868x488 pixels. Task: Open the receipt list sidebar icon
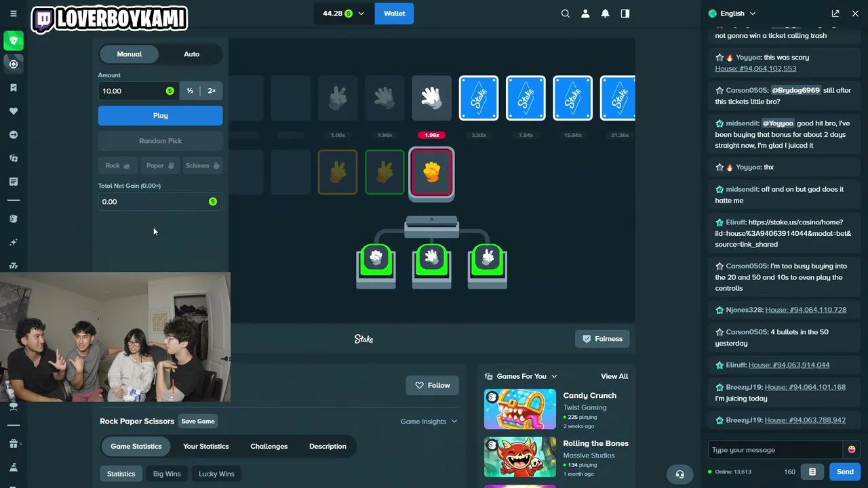coord(14,182)
